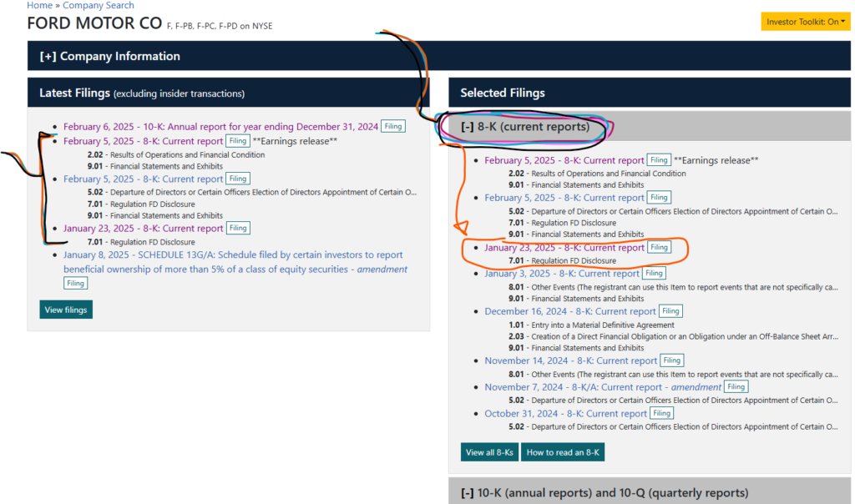This screenshot has height=504, width=855.
Task: Open the Investor Toolkit: On dropdown
Action: pyautogui.click(x=806, y=22)
